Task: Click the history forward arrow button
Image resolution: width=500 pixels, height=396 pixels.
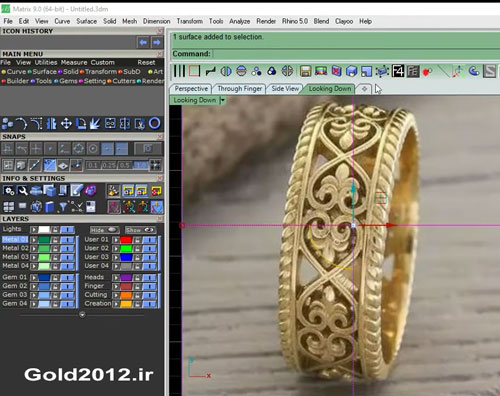Action: click(157, 42)
